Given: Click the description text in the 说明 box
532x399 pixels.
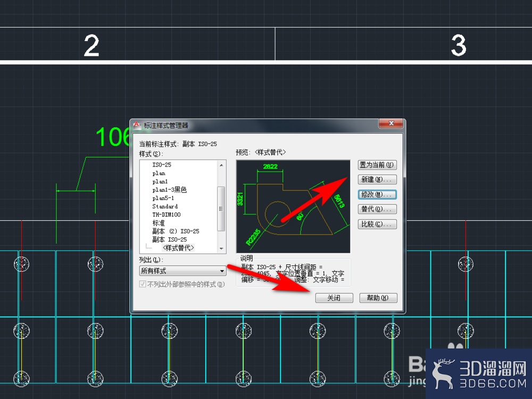Looking at the screenshot, I should click(x=293, y=273).
